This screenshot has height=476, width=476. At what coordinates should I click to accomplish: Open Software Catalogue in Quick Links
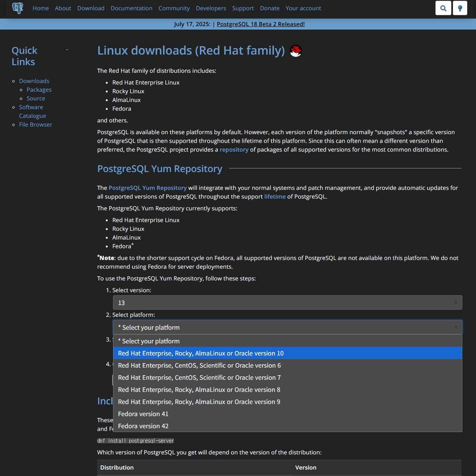[x=33, y=111]
